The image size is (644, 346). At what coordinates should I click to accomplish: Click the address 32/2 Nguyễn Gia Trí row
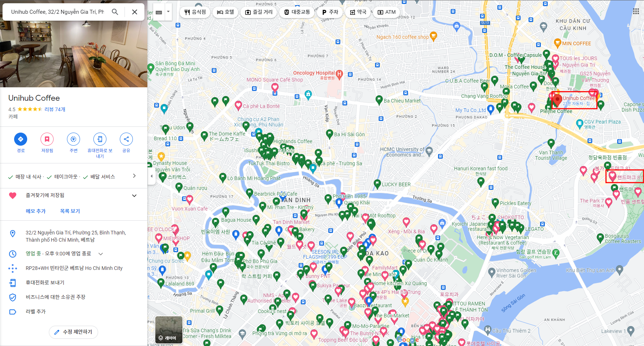click(x=73, y=236)
